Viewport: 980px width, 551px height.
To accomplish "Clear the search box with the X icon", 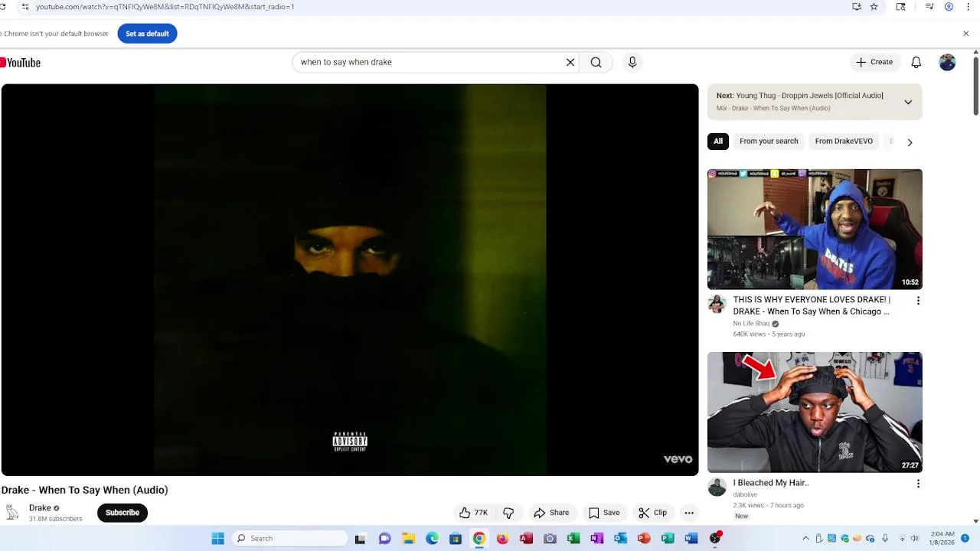I will [x=570, y=62].
